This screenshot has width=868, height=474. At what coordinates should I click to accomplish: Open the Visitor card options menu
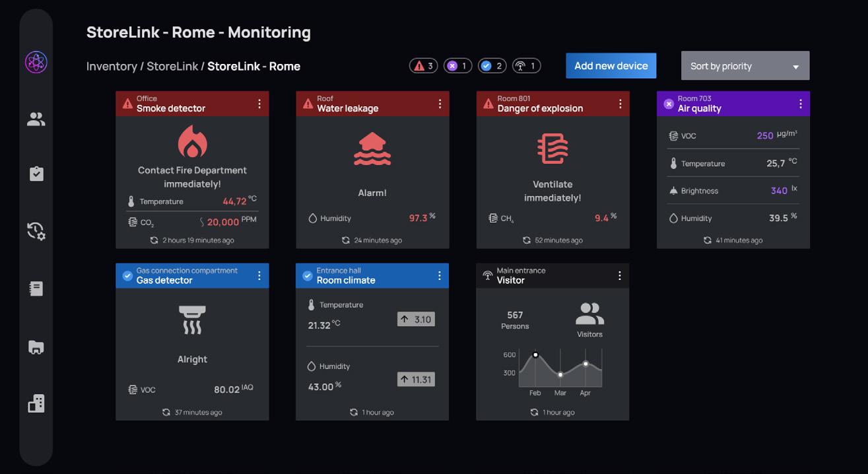[620, 275]
